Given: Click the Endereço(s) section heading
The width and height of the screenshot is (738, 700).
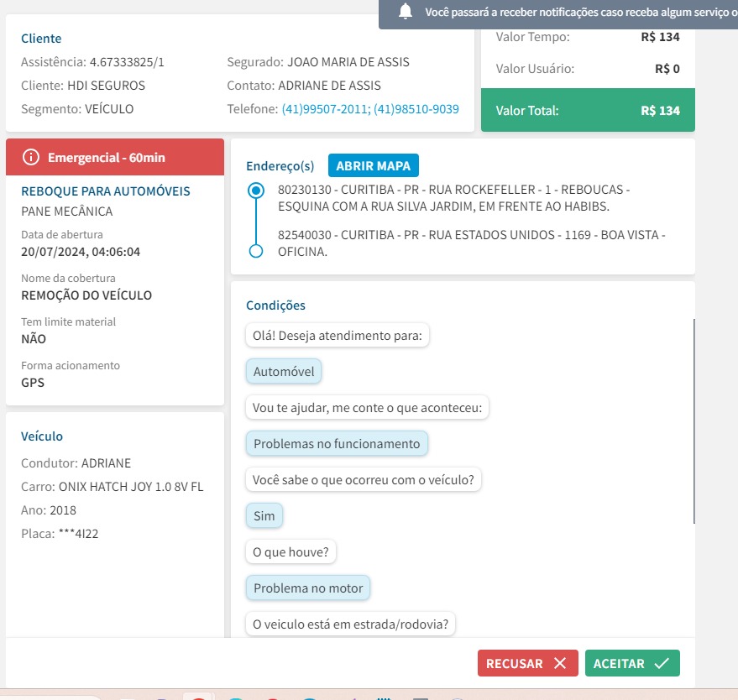Looking at the screenshot, I should coord(280,166).
